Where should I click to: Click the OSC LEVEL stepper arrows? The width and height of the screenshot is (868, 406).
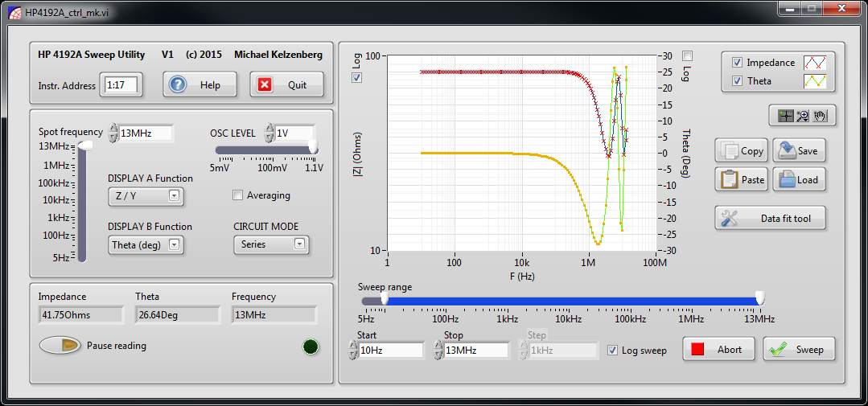[269, 133]
